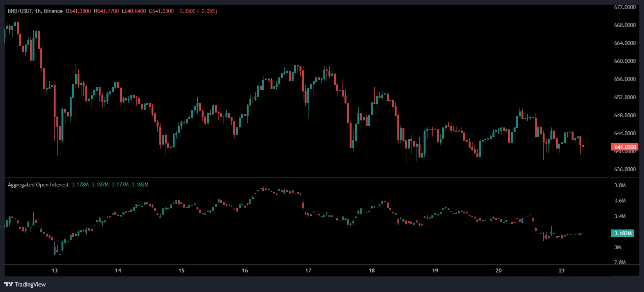Image resolution: width=644 pixels, height=292 pixels.
Task: Click the red 641.0300 current price tag
Action: [624, 147]
